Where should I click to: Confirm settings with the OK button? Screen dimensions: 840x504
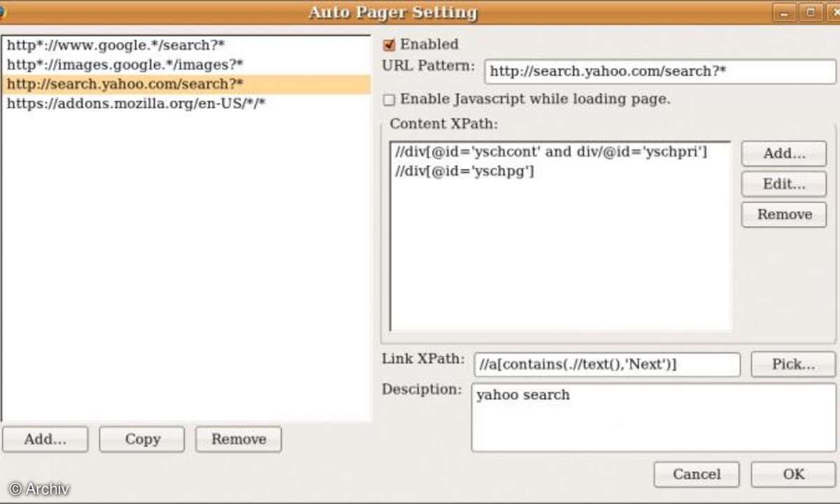793,475
